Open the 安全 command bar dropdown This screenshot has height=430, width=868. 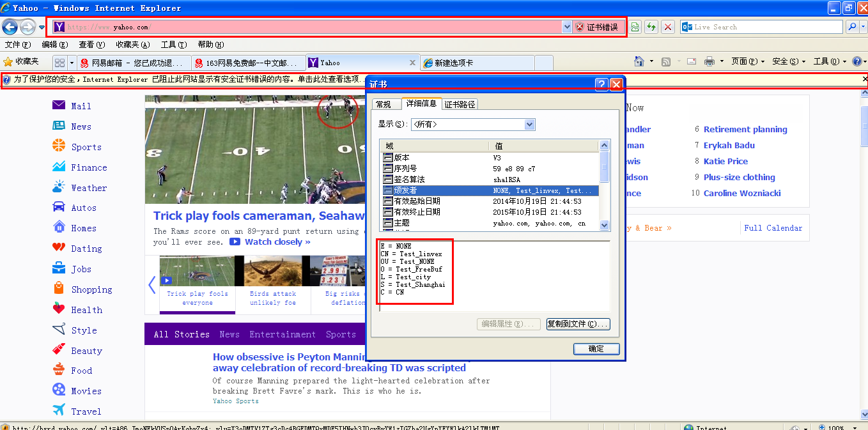788,61
